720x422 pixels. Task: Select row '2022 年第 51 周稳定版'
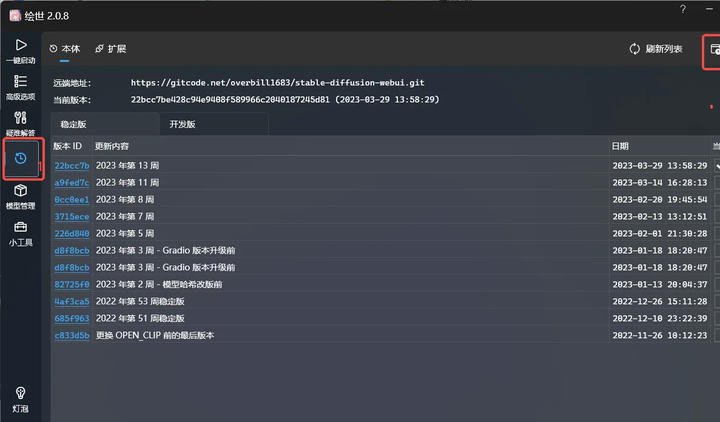pyautogui.click(x=385, y=318)
